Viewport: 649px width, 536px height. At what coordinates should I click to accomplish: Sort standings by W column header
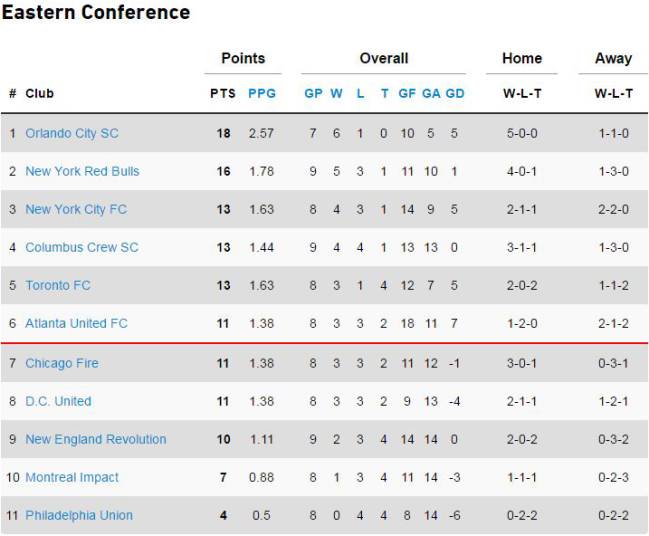(337, 94)
